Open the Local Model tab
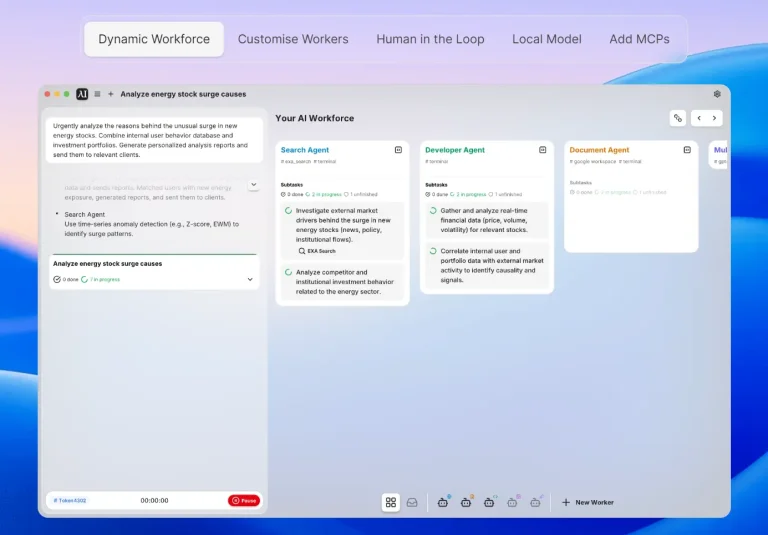The height and width of the screenshot is (535, 768). (x=547, y=39)
